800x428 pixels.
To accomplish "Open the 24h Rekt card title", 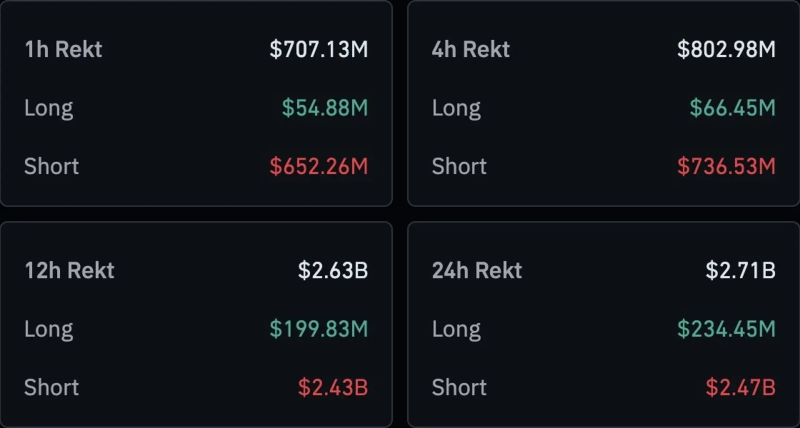I will tap(477, 270).
